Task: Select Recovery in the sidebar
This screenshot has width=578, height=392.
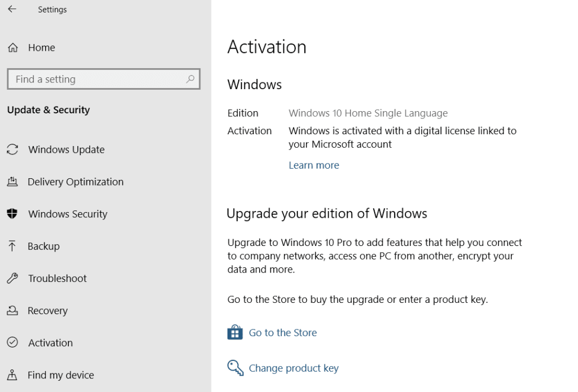Action: click(x=47, y=311)
